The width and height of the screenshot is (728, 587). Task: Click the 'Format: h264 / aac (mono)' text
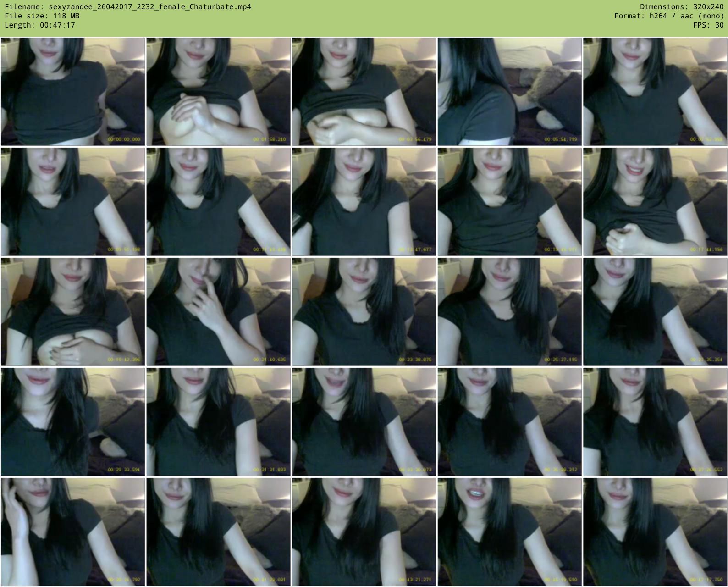click(669, 16)
